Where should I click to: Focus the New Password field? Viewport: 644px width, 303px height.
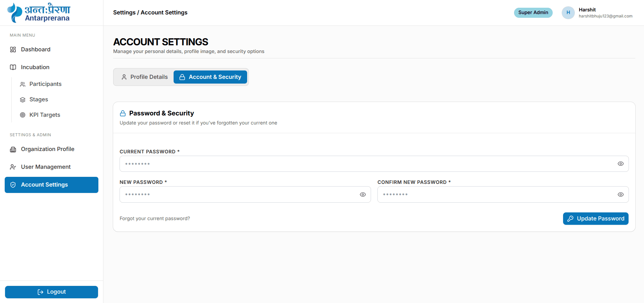(x=245, y=195)
